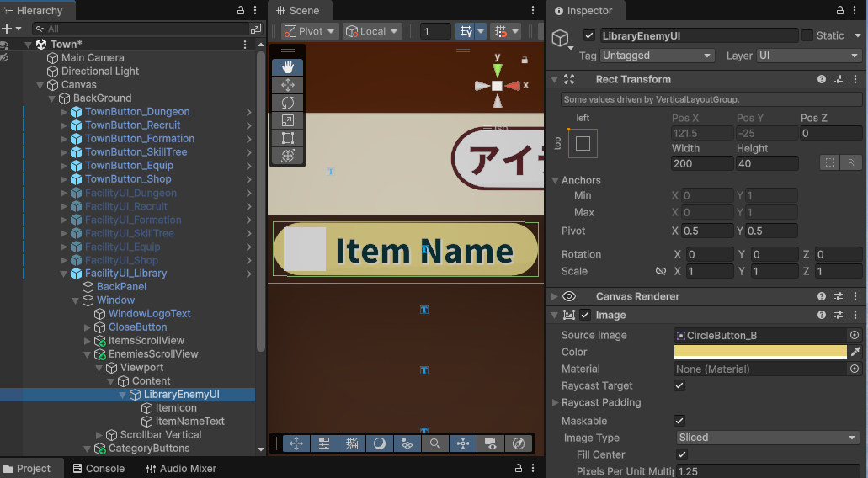Select the Rect tool in Scene
The height and width of the screenshot is (478, 868).
click(287, 138)
